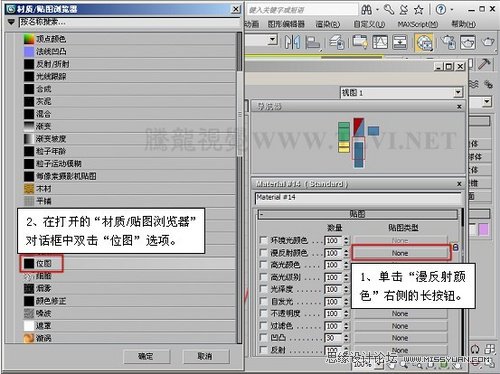Open the 图形编辑器 menu
The image size is (500, 374).
(x=286, y=24)
